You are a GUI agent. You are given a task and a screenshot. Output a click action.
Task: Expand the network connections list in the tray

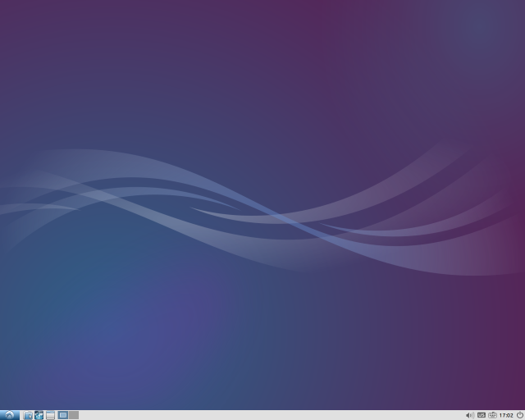tap(493, 415)
